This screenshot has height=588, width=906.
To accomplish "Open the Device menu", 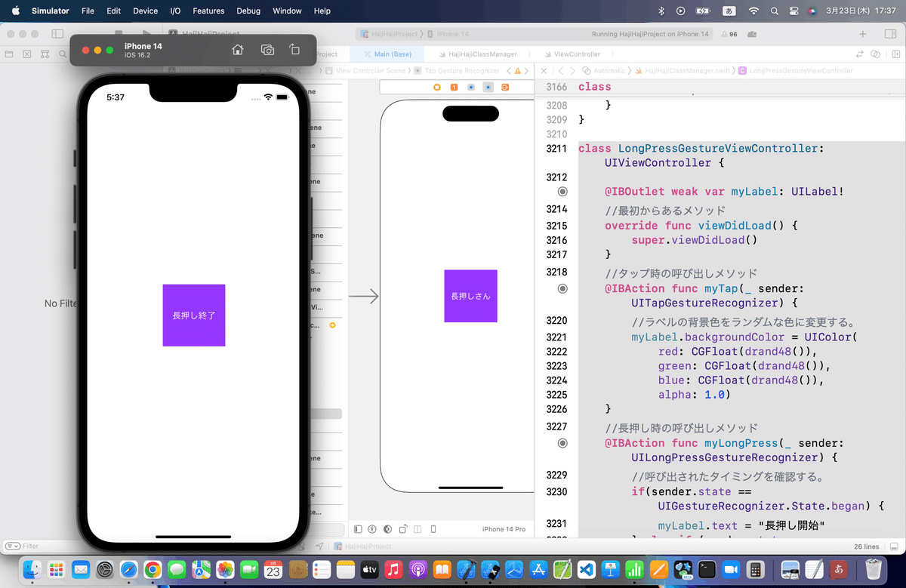I will 145,11.
